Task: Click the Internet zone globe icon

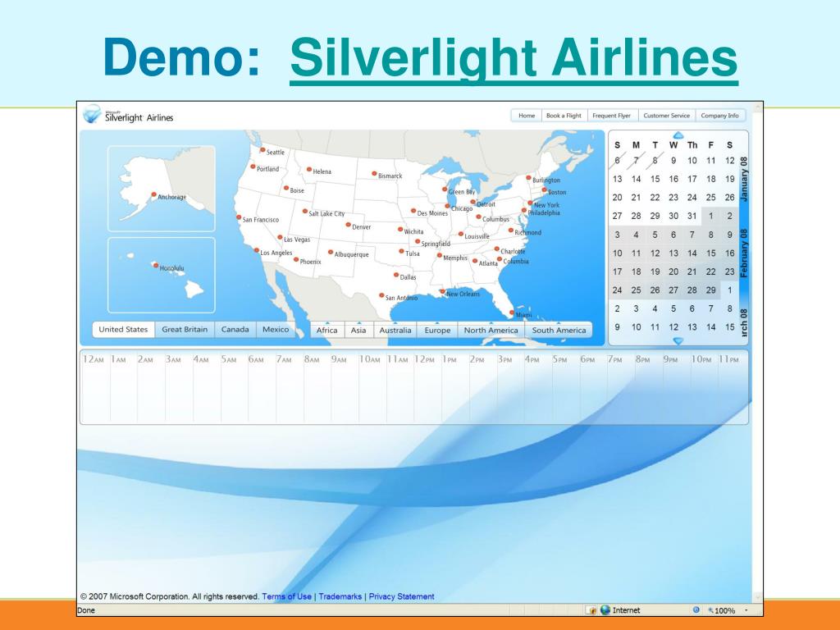Action: point(605,610)
